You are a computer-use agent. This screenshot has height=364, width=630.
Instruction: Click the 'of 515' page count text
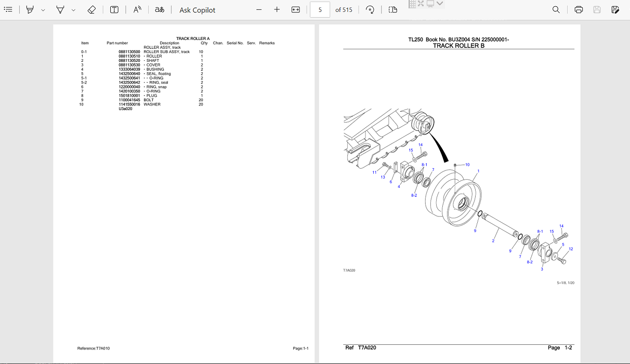[344, 10]
